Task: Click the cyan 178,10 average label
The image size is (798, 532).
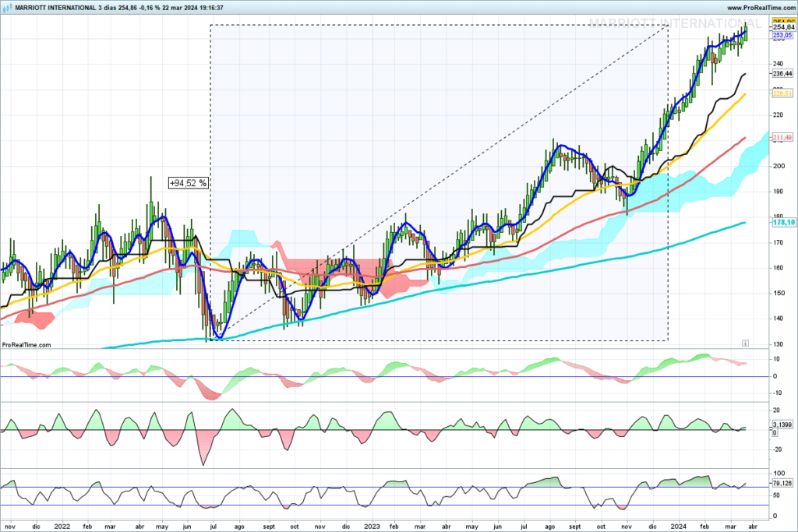Action: click(x=784, y=222)
